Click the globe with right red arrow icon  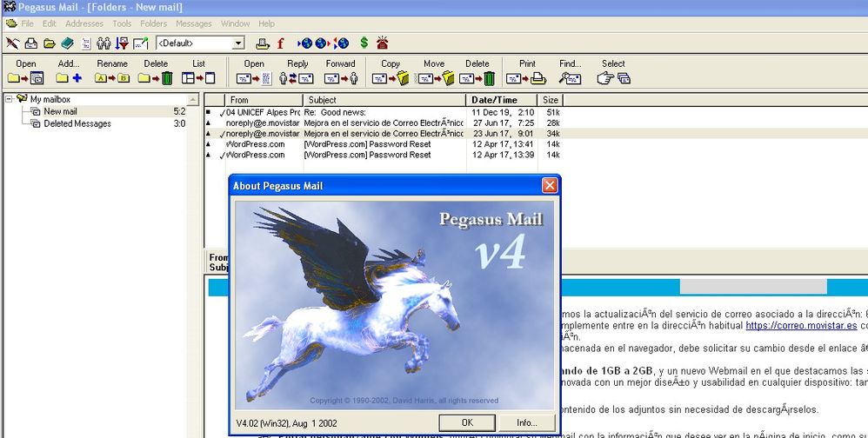(x=323, y=43)
